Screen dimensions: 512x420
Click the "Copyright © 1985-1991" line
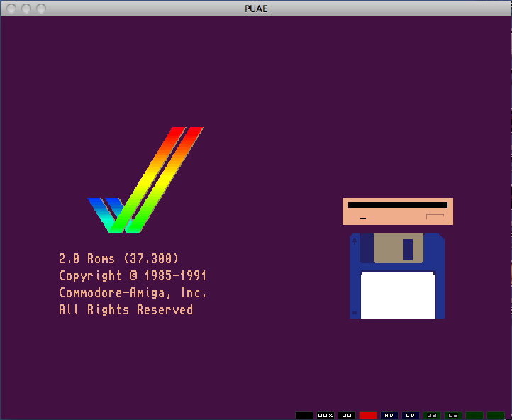(x=133, y=276)
